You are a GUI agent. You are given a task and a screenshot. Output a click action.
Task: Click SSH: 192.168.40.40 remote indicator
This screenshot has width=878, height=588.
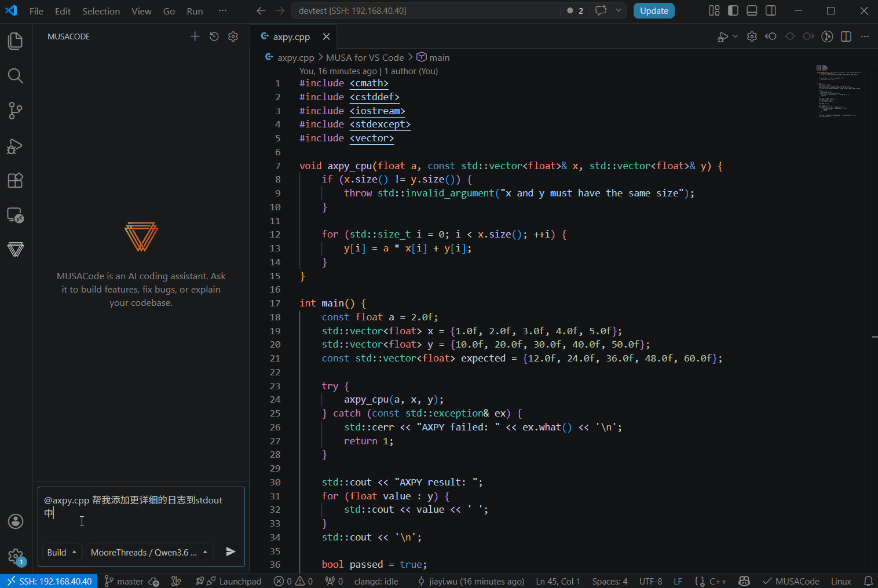point(49,581)
